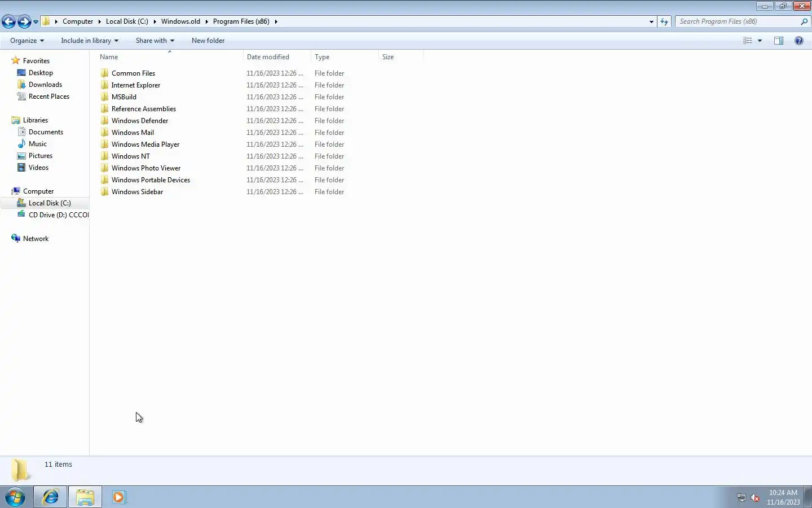Click the network status tray icon
The height and width of the screenshot is (508, 812).
coord(742,498)
